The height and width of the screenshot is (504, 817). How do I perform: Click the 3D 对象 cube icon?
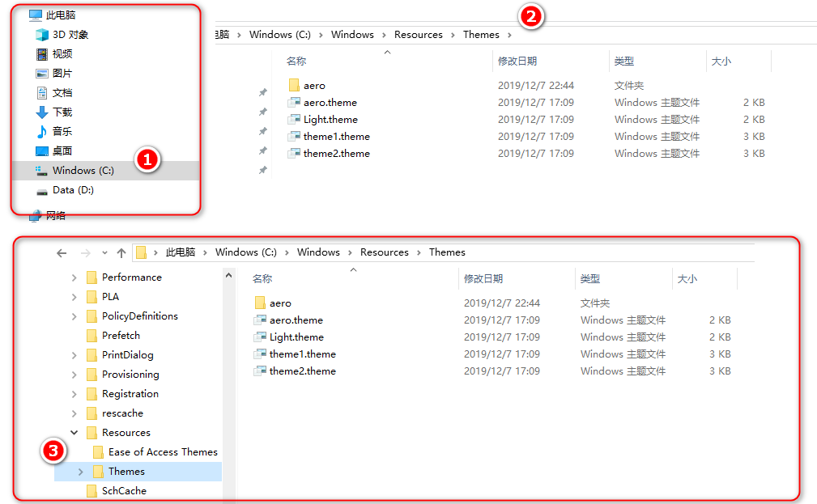(42, 35)
